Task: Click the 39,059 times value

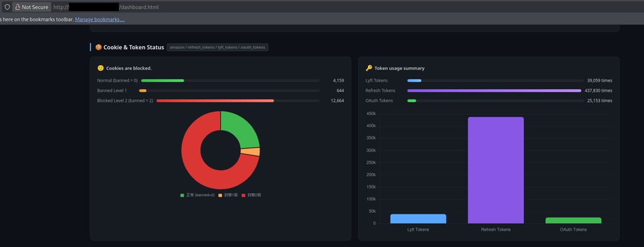Action: click(x=599, y=80)
